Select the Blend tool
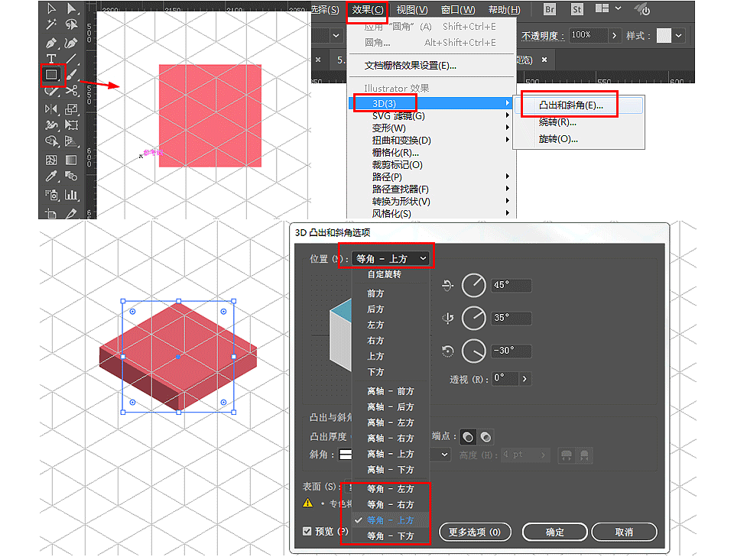Screen dimensions: 734x560 pos(71,176)
